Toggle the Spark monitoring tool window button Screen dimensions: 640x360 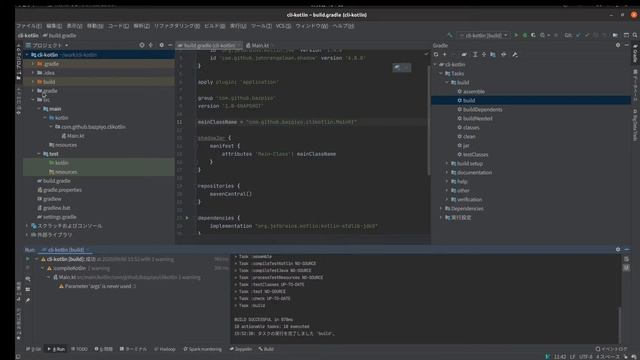(202, 349)
